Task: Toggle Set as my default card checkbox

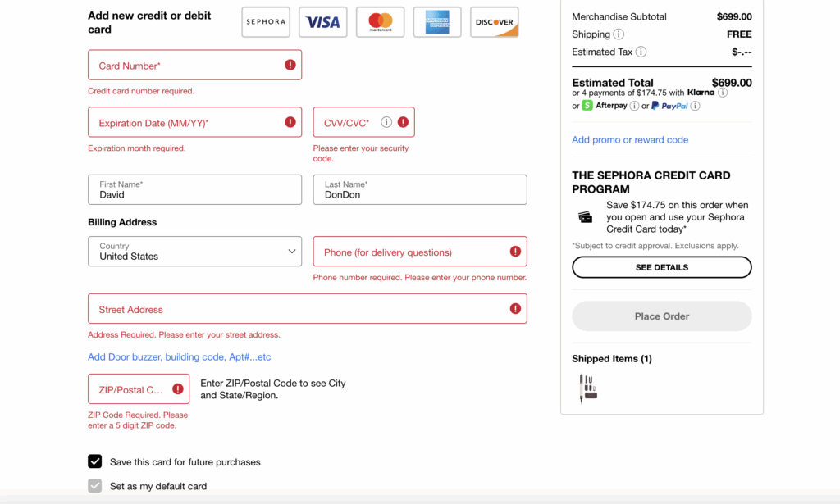Action: pyautogui.click(x=95, y=486)
